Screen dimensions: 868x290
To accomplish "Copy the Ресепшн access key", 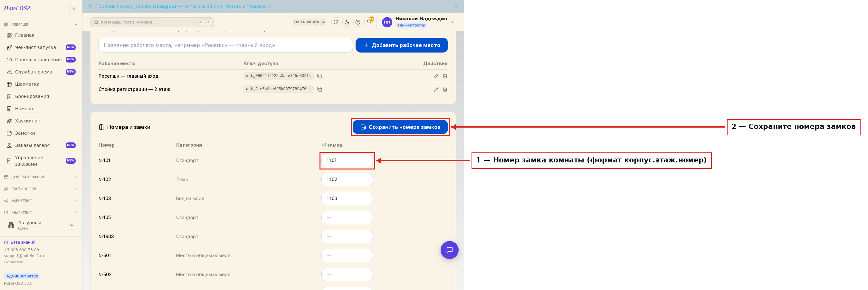I will pyautogui.click(x=320, y=76).
